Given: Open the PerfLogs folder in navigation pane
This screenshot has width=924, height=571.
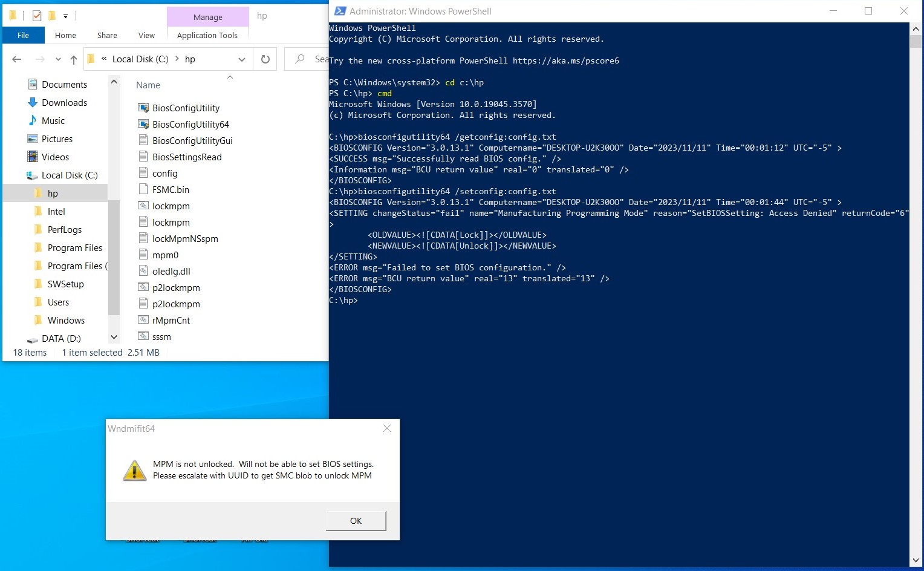Looking at the screenshot, I should coord(65,230).
